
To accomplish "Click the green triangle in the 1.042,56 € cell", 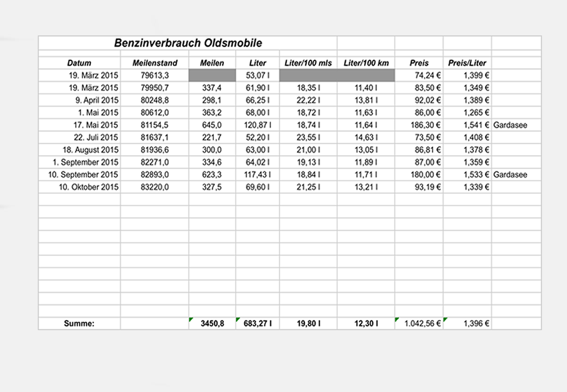I will click(397, 320).
